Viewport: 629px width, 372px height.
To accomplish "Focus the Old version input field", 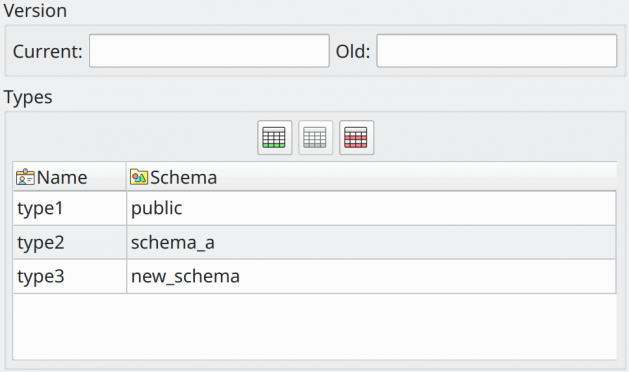I will click(497, 51).
